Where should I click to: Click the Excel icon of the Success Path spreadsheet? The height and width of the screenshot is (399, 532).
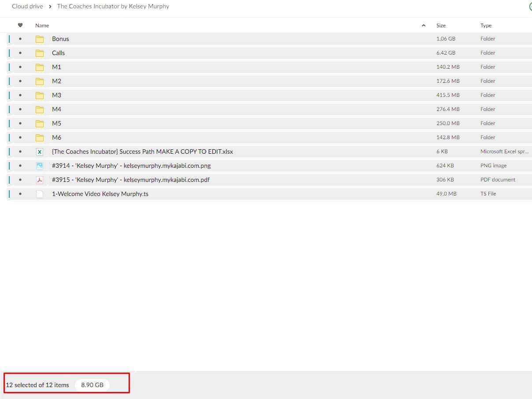click(x=40, y=151)
